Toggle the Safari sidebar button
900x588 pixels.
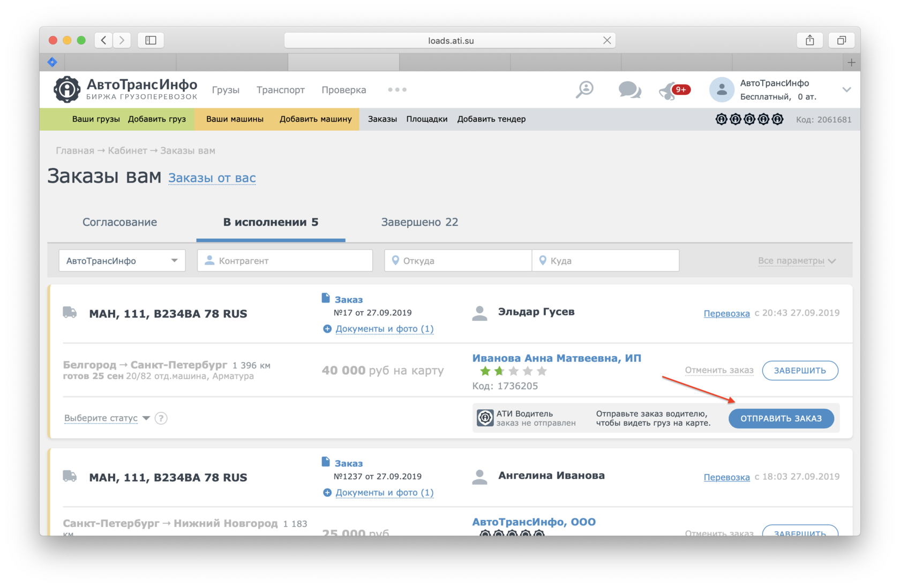(x=151, y=40)
